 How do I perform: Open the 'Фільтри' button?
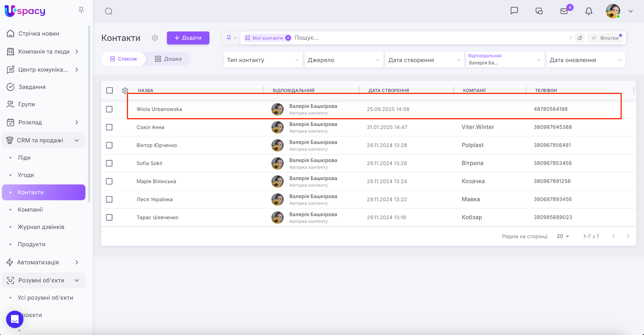(605, 38)
